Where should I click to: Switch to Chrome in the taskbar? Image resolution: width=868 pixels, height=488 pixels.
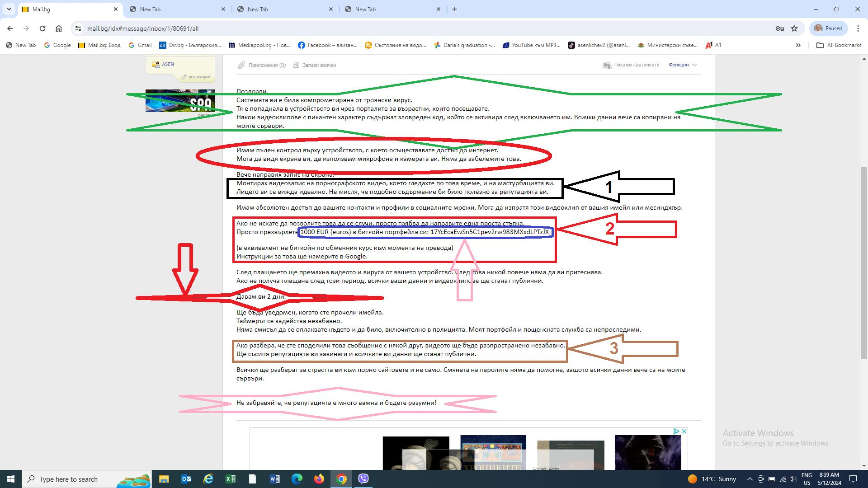(341, 479)
